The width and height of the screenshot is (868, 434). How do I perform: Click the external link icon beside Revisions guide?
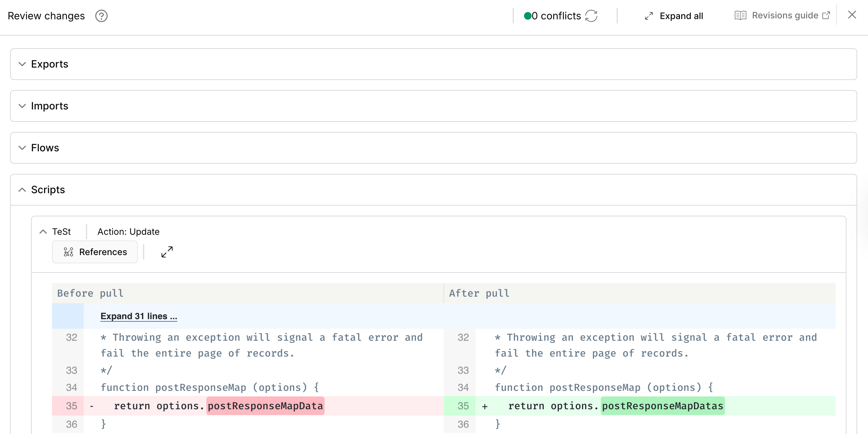coord(826,16)
